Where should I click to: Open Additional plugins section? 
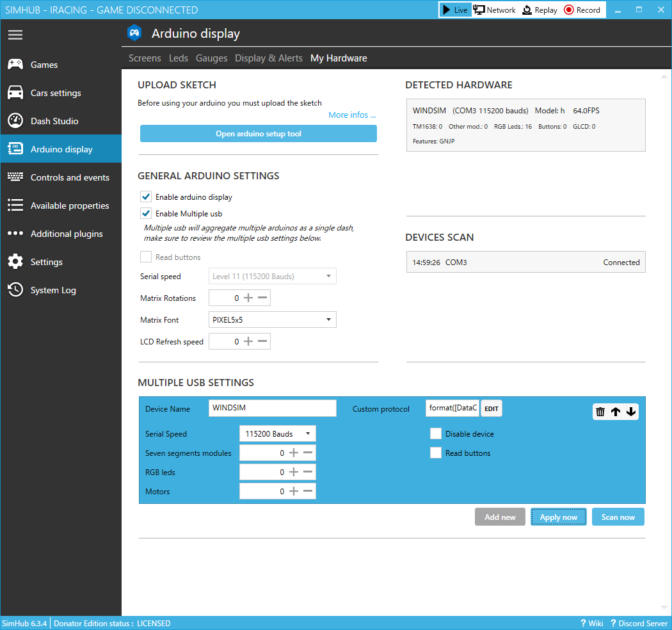(61, 234)
